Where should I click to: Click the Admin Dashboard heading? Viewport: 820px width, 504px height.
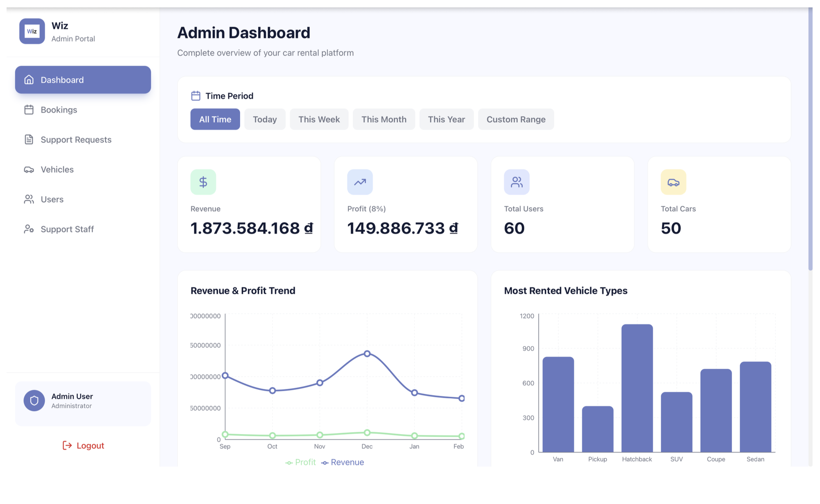[244, 33]
